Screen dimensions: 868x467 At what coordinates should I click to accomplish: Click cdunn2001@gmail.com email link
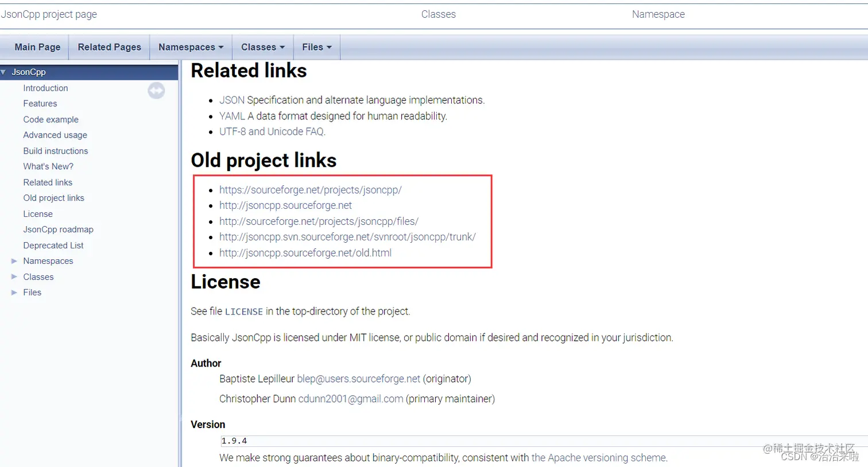point(351,399)
